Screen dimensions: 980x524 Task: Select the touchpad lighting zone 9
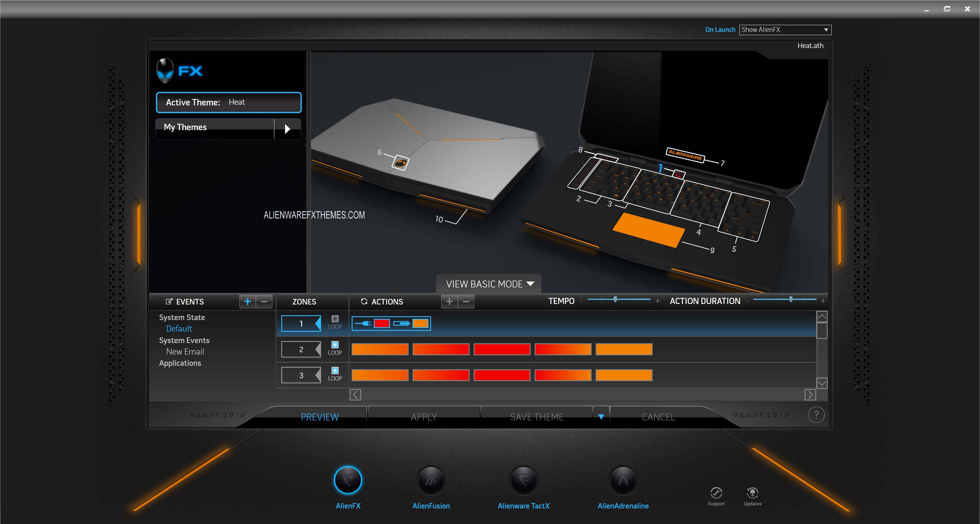coord(649,230)
